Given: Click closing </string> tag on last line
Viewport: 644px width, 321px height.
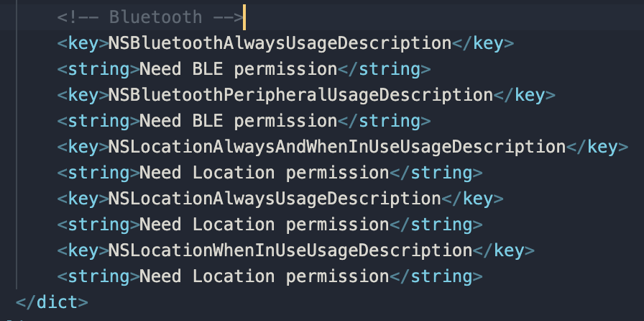Looking at the screenshot, I should (436, 276).
